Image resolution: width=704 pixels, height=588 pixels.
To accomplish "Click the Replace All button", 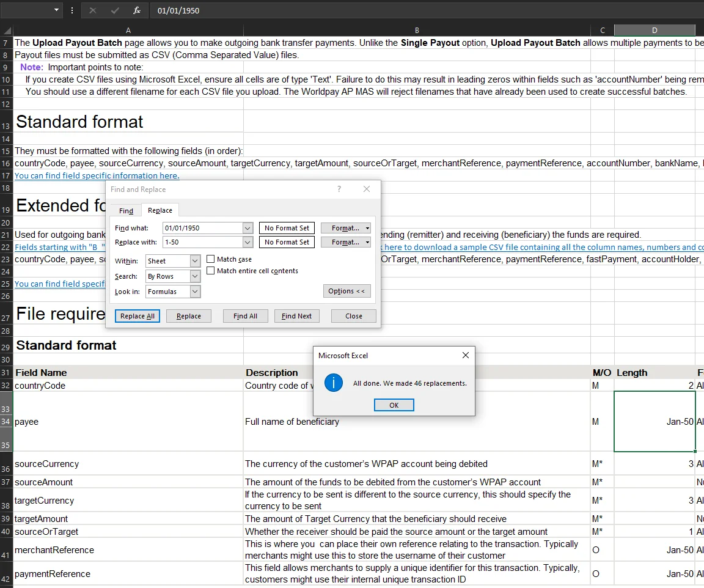I will 137,316.
